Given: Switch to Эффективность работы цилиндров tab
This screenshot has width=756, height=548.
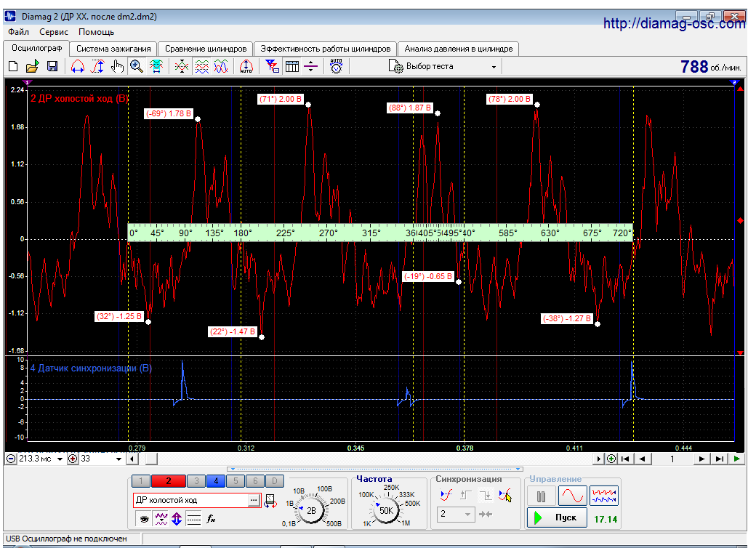Looking at the screenshot, I should point(326,49).
